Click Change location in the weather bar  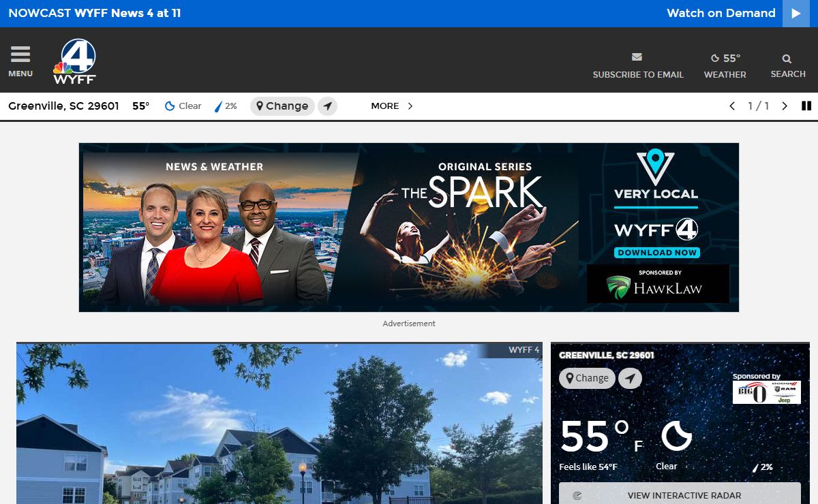coord(282,106)
